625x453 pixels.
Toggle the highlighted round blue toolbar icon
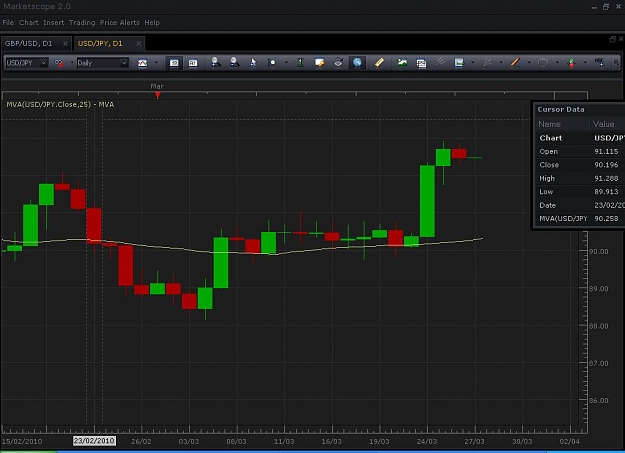[357, 63]
